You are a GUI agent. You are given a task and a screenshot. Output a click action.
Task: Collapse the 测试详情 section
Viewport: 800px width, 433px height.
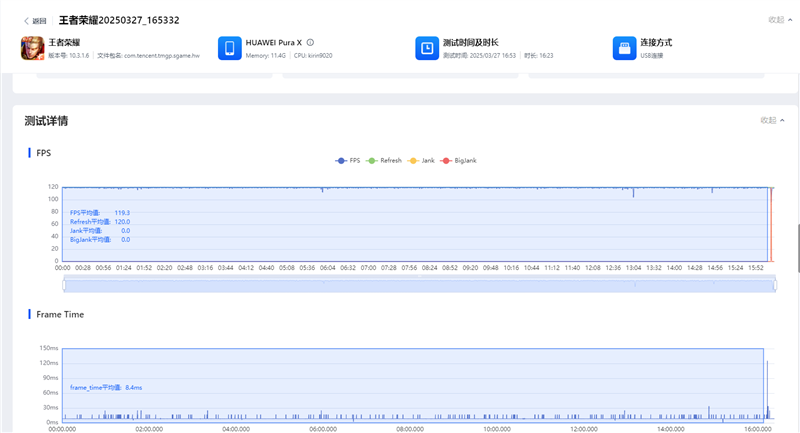(x=772, y=120)
